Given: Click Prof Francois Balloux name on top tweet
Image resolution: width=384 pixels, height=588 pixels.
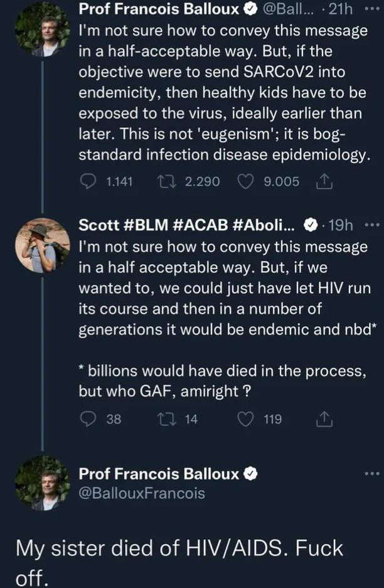Looking at the screenshot, I should 159,10.
